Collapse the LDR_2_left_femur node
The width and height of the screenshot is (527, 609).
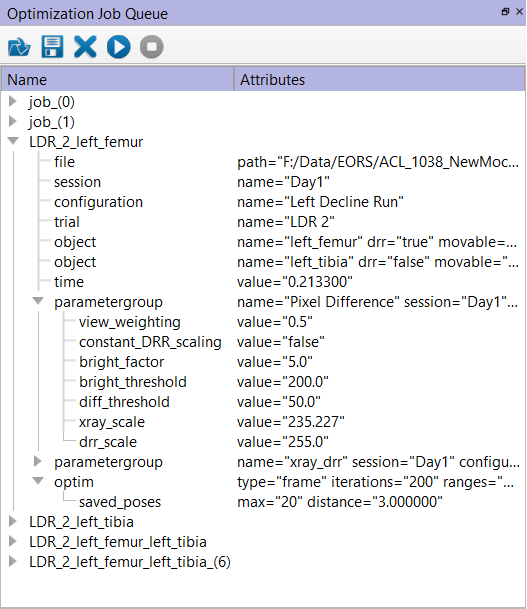[x=13, y=141]
